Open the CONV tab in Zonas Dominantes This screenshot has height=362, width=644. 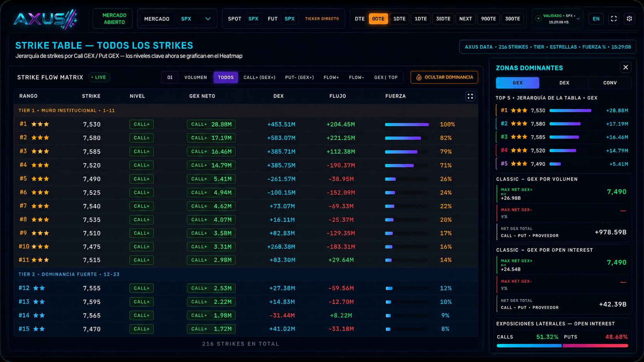pyautogui.click(x=610, y=83)
